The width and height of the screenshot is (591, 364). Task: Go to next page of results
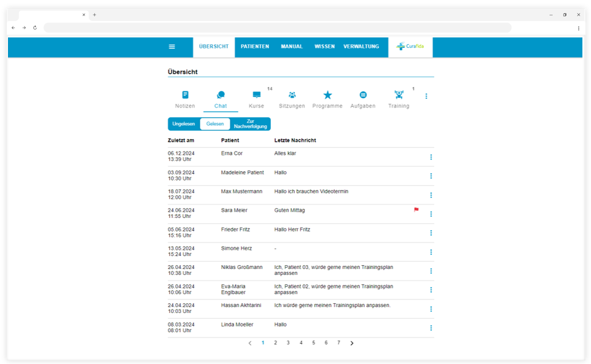pos(351,343)
